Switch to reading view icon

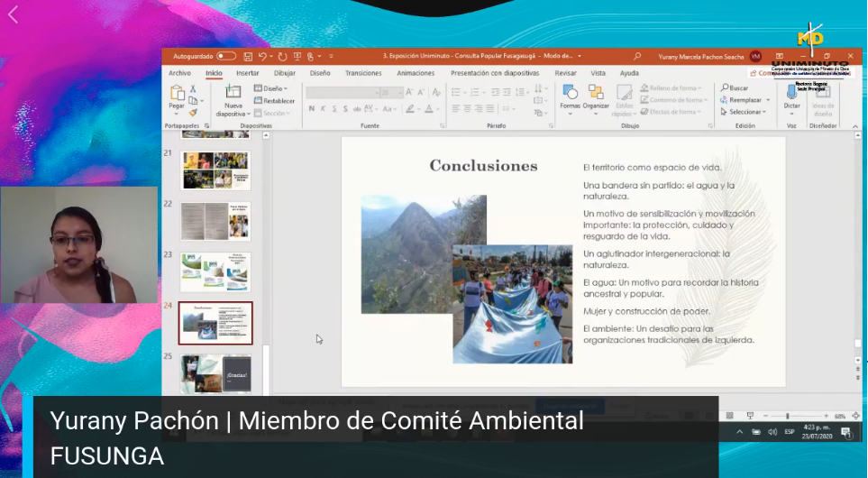729,416
